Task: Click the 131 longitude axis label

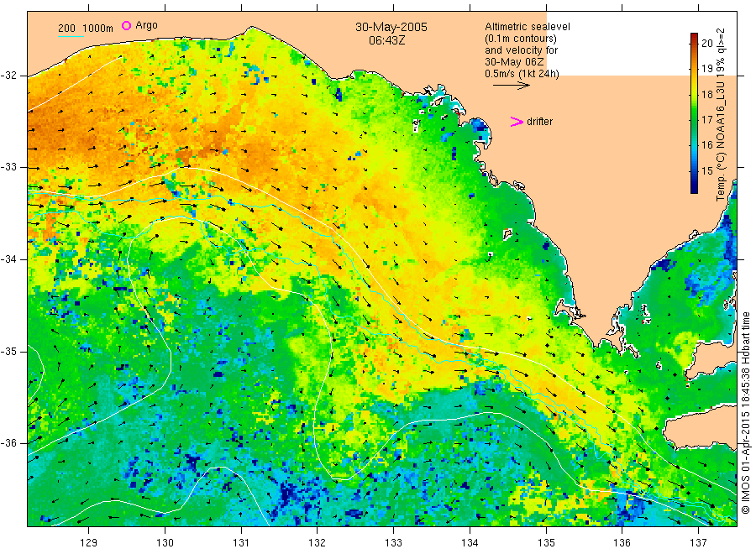Action: (241, 543)
